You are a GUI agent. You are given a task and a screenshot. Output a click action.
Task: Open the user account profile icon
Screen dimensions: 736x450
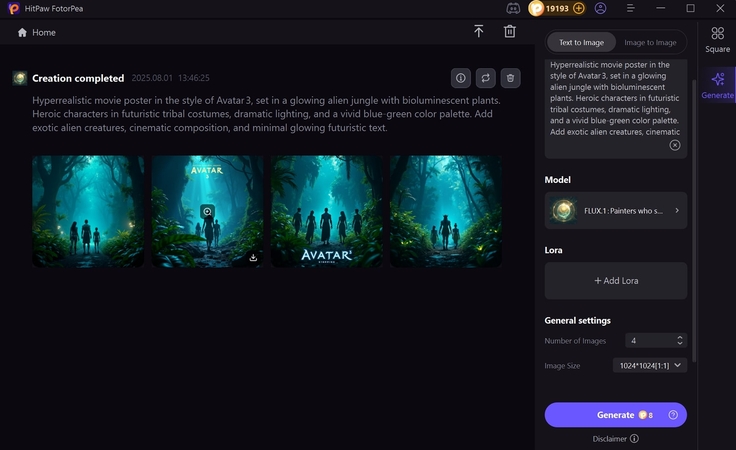click(600, 8)
